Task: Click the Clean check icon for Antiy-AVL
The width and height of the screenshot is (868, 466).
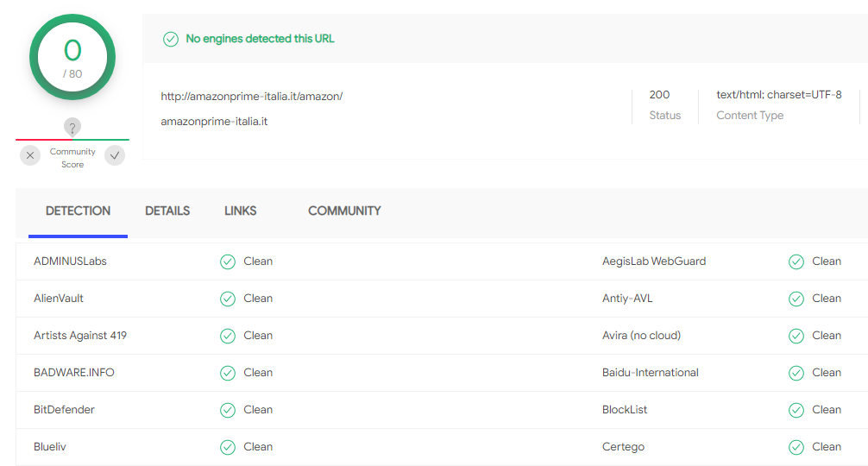Action: (796, 299)
